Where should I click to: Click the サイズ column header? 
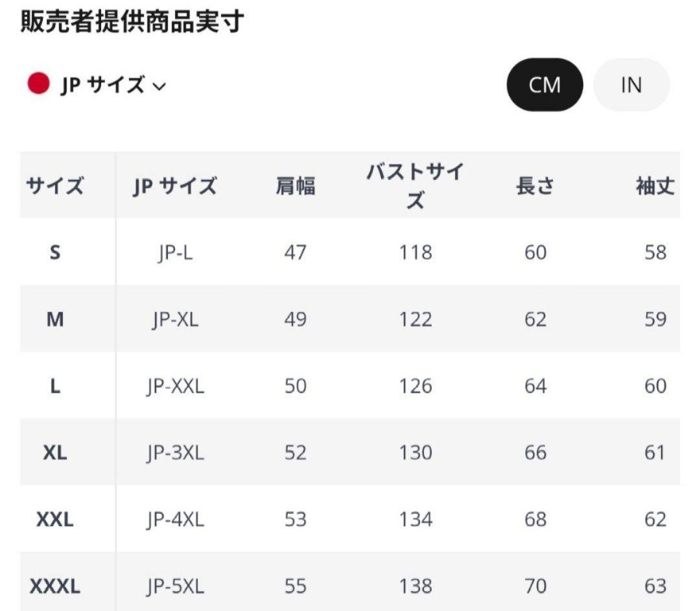click(x=55, y=186)
